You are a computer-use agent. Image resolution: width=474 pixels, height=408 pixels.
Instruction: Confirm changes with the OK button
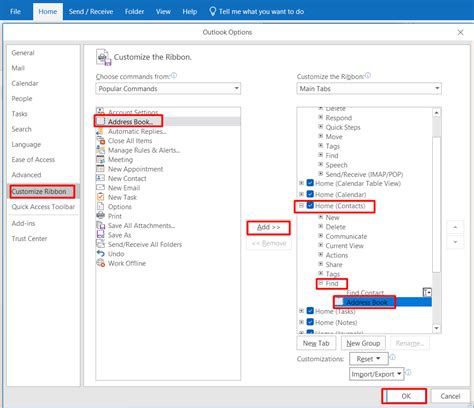pos(404,396)
